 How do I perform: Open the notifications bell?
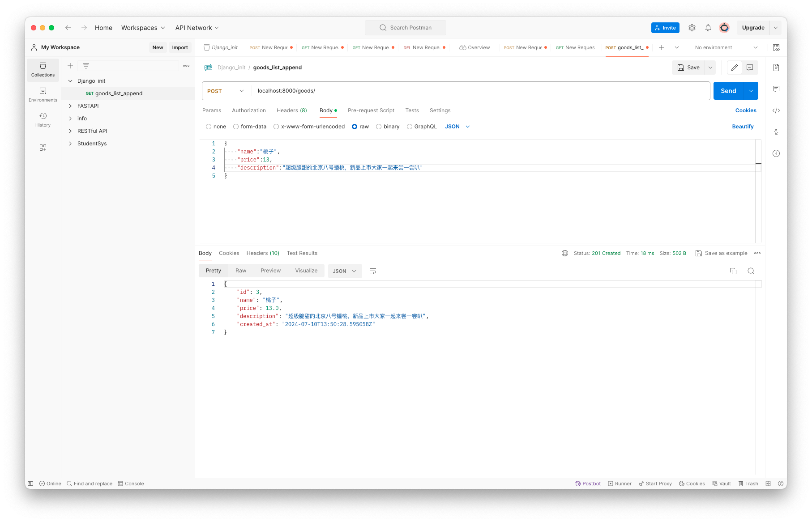tap(708, 28)
